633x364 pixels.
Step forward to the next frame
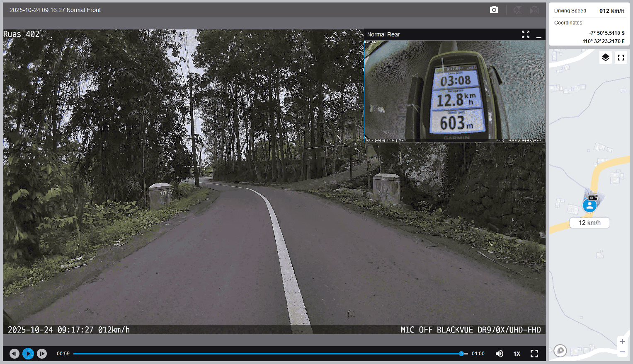tap(42, 354)
